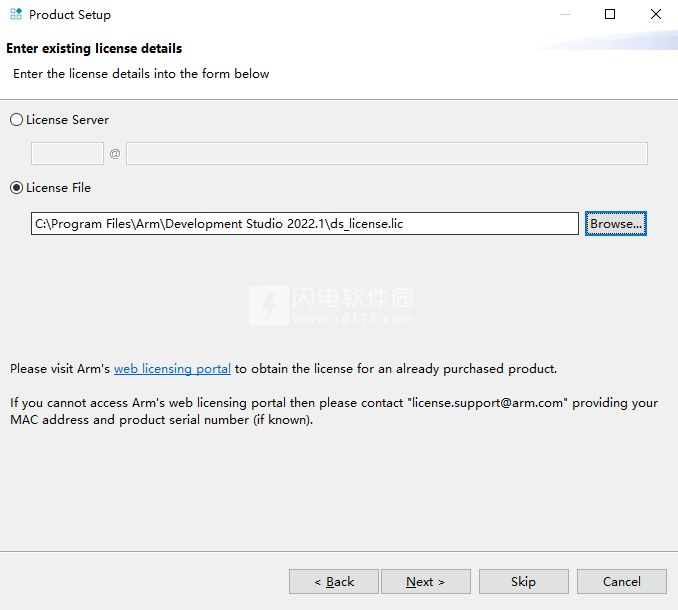This screenshot has height=610, width=678.
Task: Click the license server hostname field
Action: coord(387,153)
